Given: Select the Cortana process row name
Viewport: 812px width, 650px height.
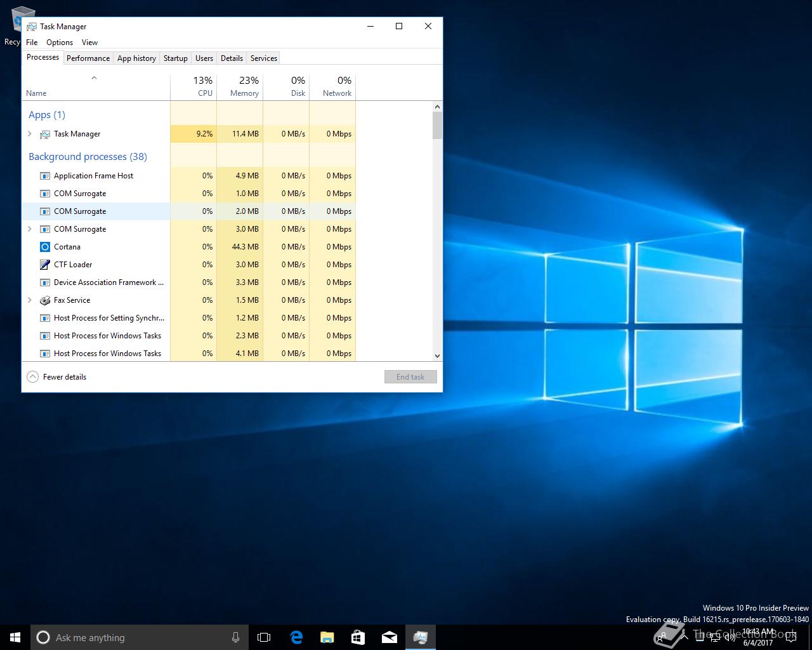Looking at the screenshot, I should (x=67, y=247).
